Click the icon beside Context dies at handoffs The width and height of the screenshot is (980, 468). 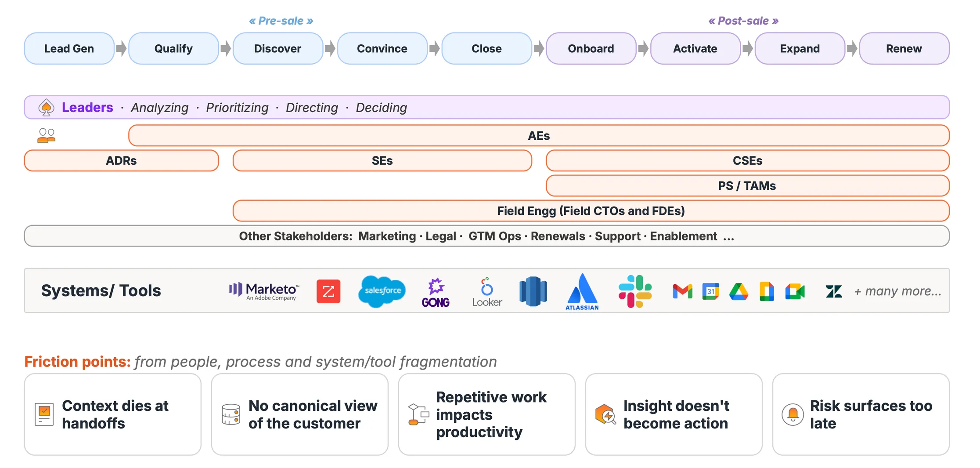44,414
